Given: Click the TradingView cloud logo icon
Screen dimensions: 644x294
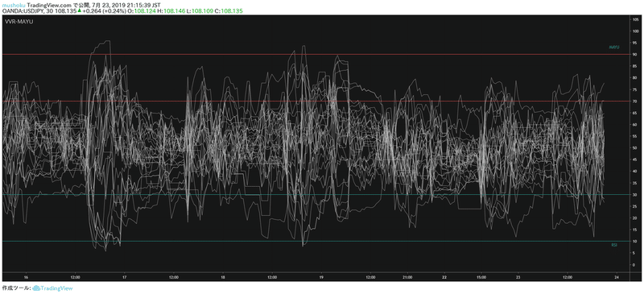Looking at the screenshot, I should 35,288.
